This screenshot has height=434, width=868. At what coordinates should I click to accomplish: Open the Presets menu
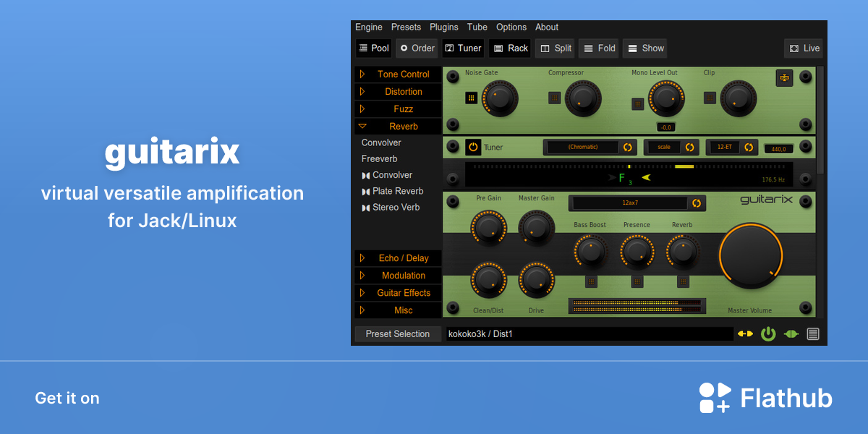tap(406, 27)
